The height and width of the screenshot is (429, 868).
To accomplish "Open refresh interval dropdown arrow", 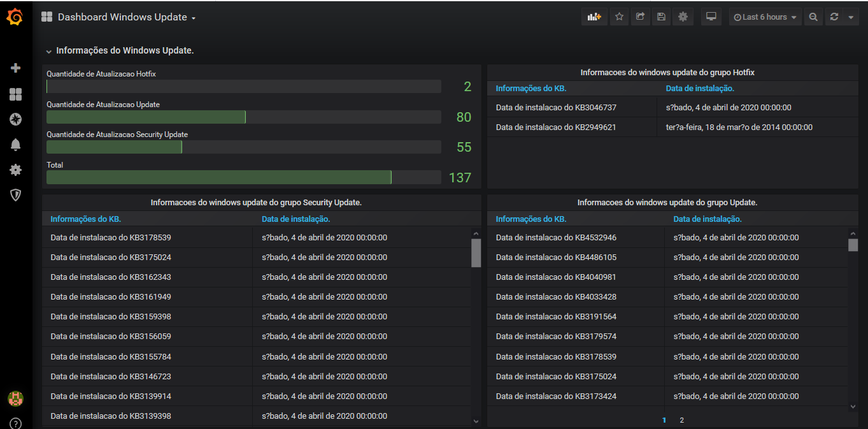I will pyautogui.click(x=851, y=17).
